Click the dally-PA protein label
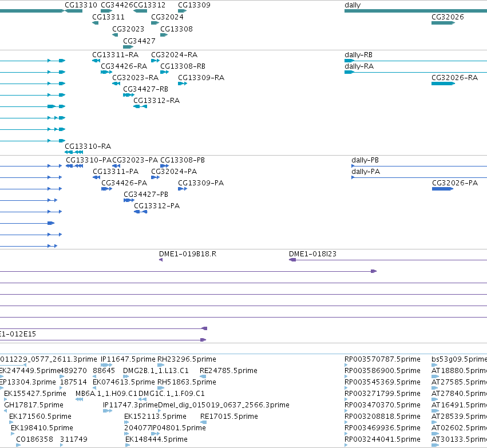 coord(366,172)
